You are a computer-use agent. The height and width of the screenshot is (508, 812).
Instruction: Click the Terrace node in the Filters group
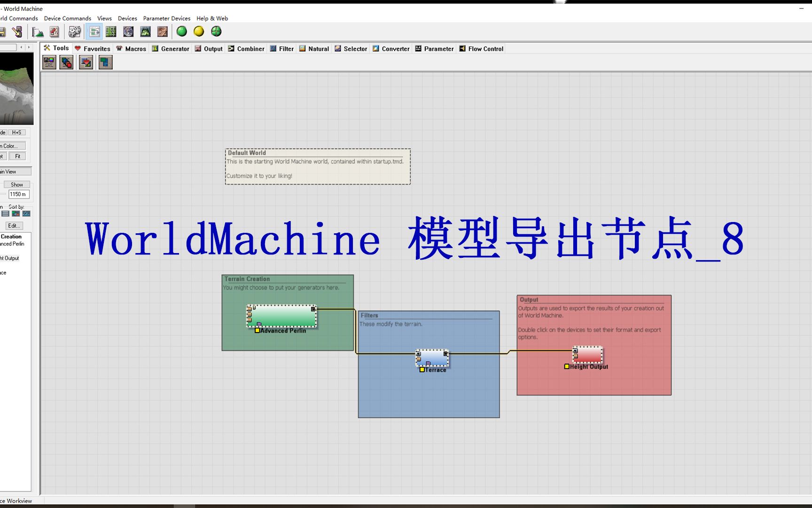click(x=431, y=358)
